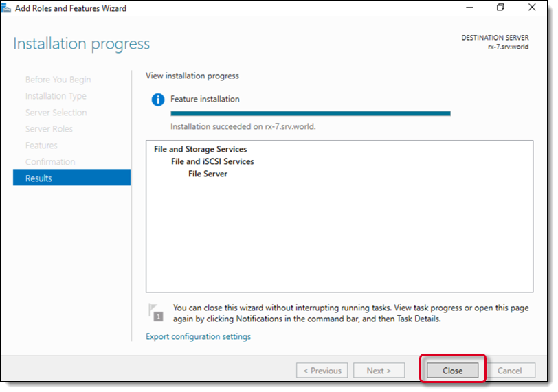Open the Installation Type step
The image size is (558, 392).
click(x=56, y=96)
